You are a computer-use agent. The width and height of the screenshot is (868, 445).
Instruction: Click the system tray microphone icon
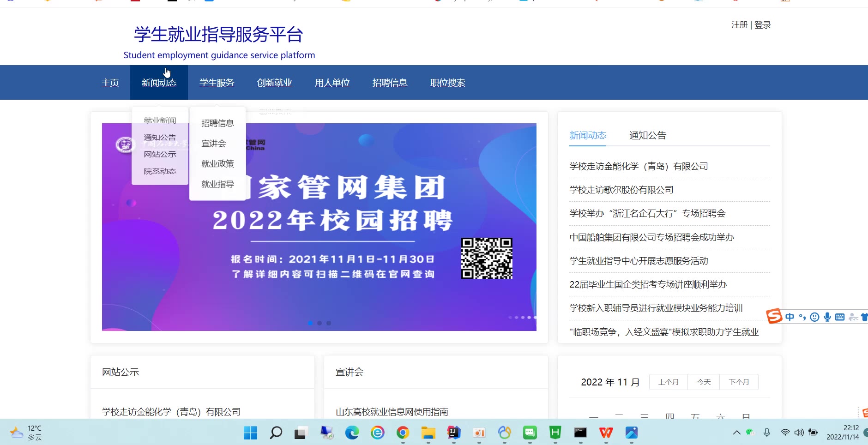tap(766, 433)
